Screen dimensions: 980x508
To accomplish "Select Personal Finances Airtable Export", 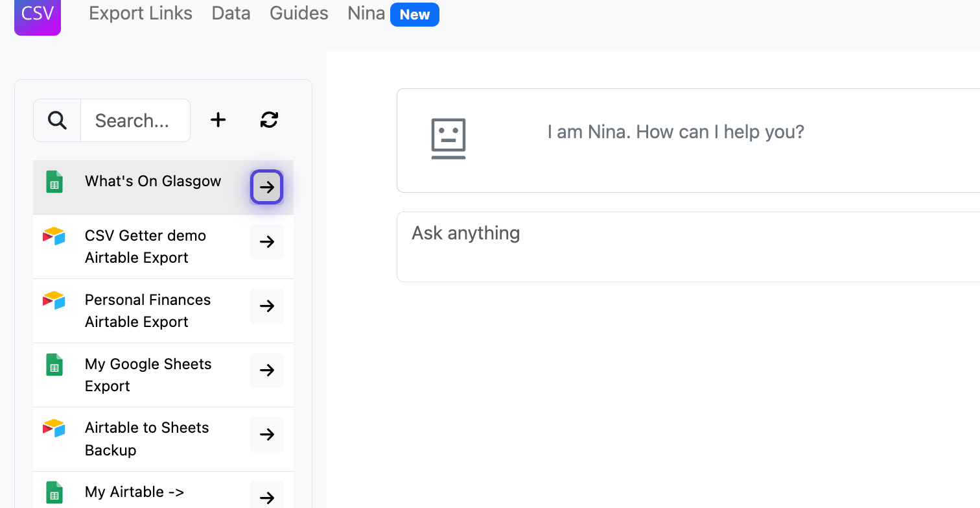I will point(148,311).
